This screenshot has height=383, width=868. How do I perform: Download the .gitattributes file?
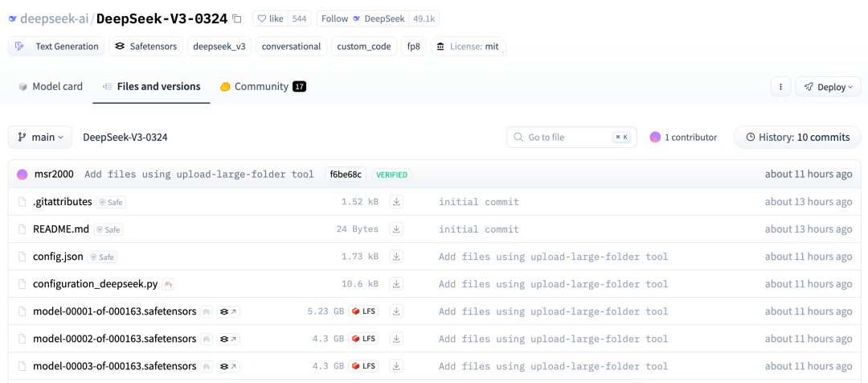point(396,202)
